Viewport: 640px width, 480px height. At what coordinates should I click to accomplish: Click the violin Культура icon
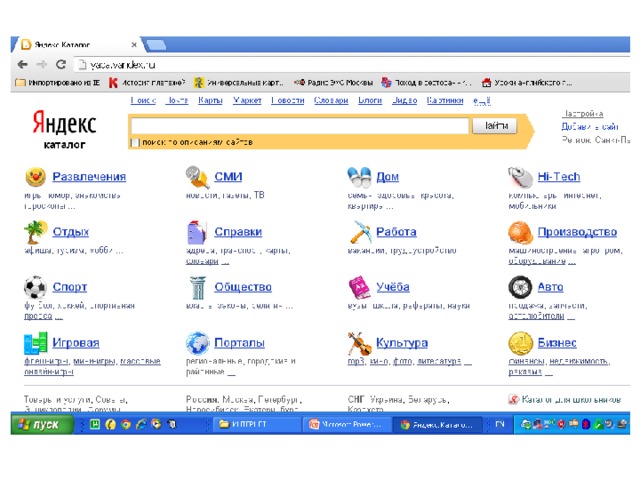(360, 343)
